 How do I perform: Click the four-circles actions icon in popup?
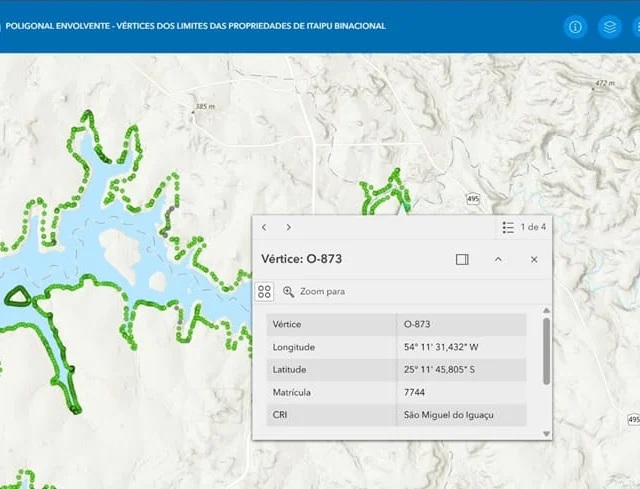point(264,291)
